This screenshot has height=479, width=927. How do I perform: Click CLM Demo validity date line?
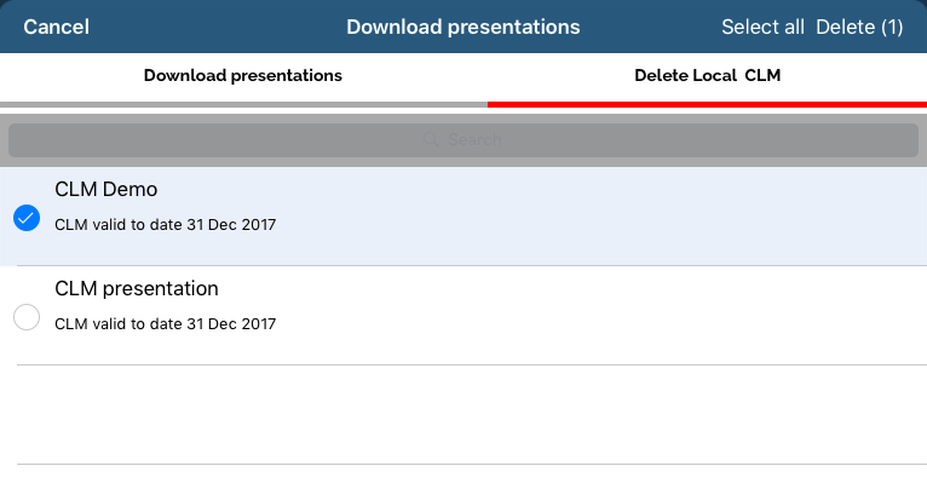[x=165, y=225]
